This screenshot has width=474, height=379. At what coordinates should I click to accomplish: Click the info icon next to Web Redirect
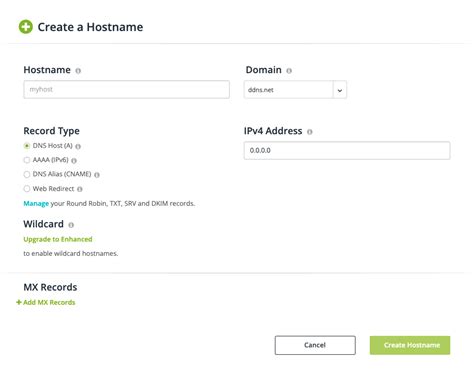80,189
